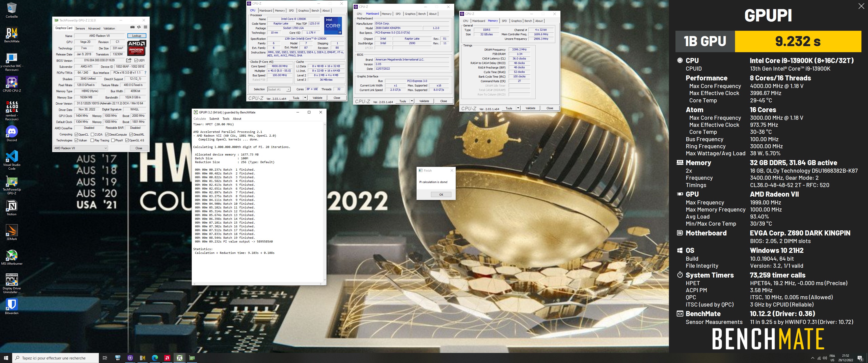This screenshot has height=363, width=868.
Task: Click the volume icon in the system tray
Action: 825,358
